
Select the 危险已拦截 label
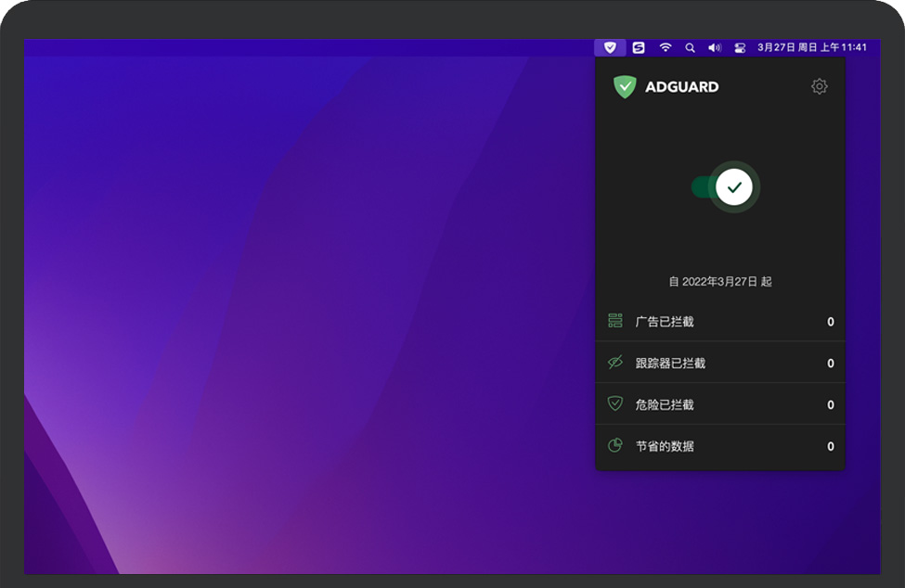665,404
